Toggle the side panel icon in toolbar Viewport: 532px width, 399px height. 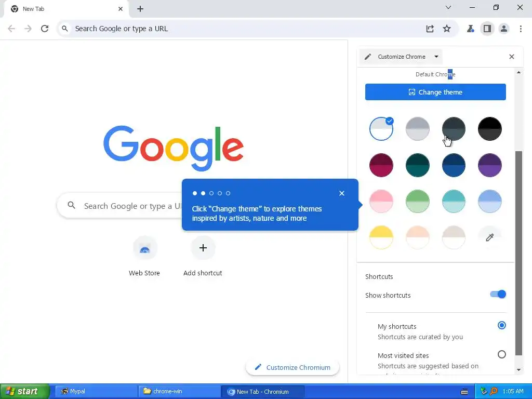click(487, 29)
